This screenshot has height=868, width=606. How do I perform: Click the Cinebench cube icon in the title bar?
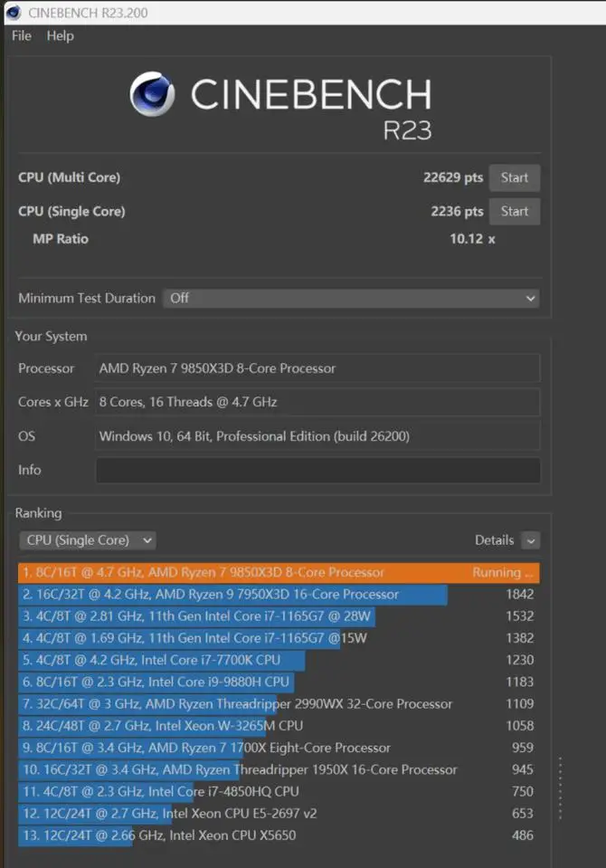pyautogui.click(x=13, y=13)
